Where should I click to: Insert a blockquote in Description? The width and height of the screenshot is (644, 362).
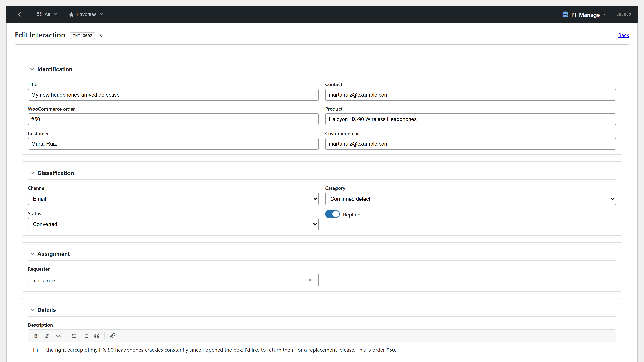coord(97,336)
